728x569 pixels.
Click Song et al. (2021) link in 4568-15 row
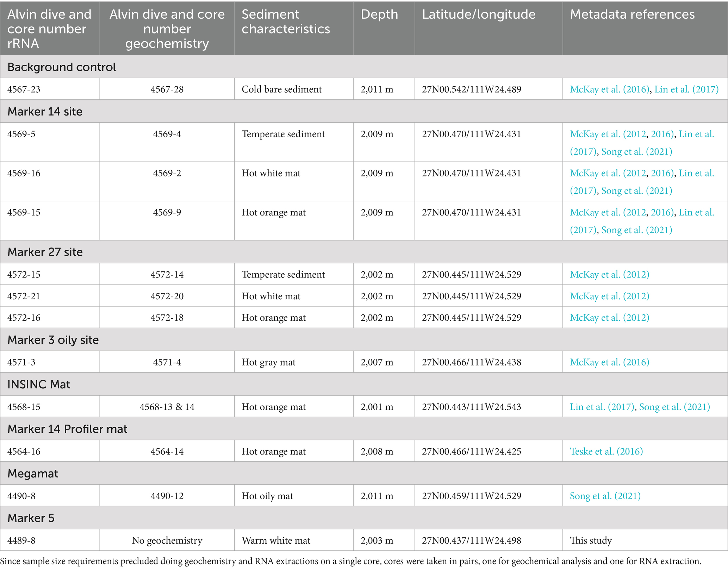[674, 407]
